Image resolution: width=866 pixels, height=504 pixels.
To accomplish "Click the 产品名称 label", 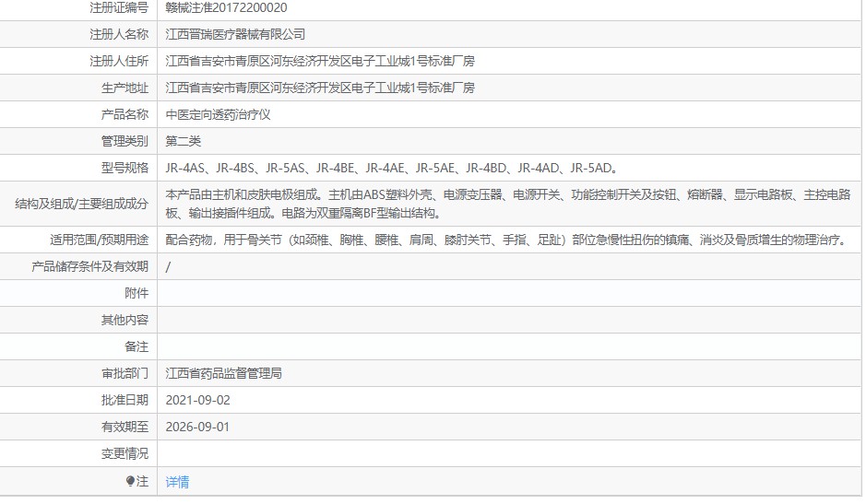I will coord(125,115).
